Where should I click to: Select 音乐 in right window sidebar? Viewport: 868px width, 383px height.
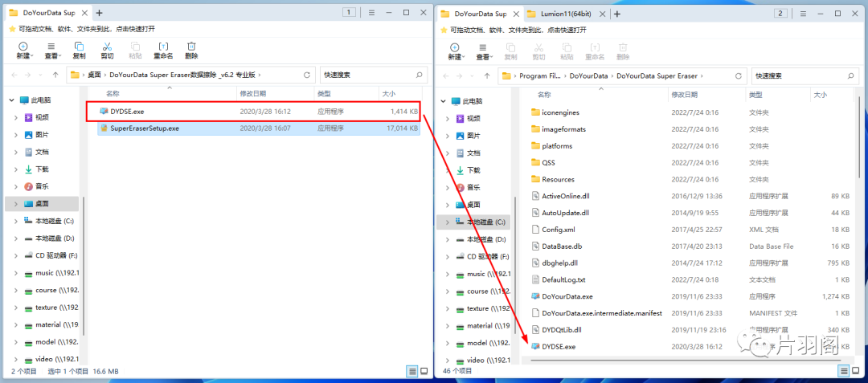coord(474,187)
